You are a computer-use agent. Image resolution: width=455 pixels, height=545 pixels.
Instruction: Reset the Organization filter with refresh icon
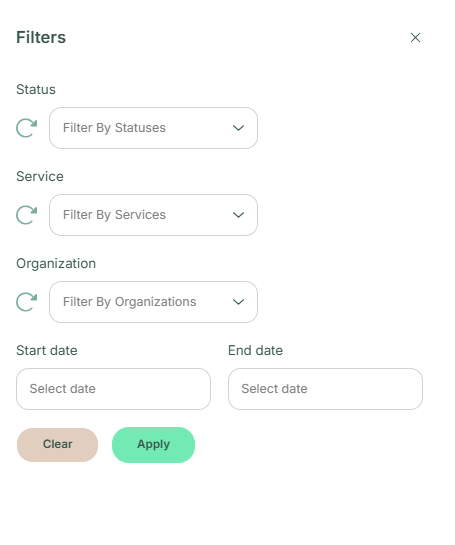coord(26,302)
